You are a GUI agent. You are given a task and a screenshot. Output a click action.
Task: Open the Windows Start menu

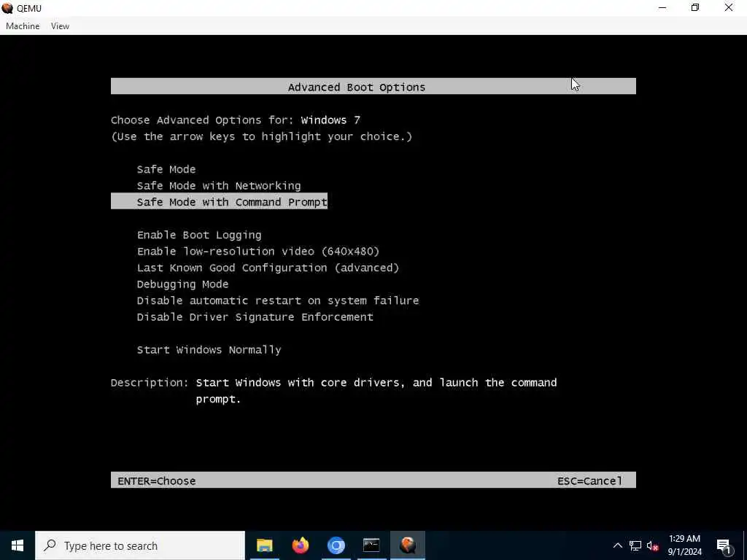[18, 545]
